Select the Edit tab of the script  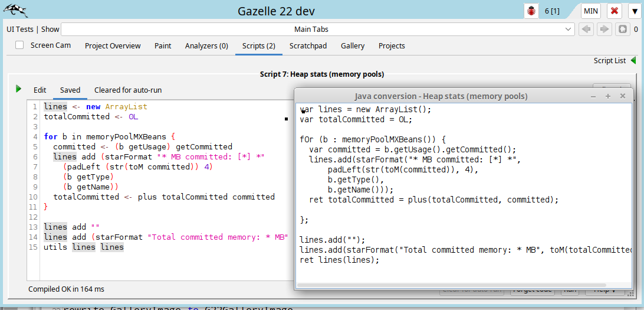[40, 90]
